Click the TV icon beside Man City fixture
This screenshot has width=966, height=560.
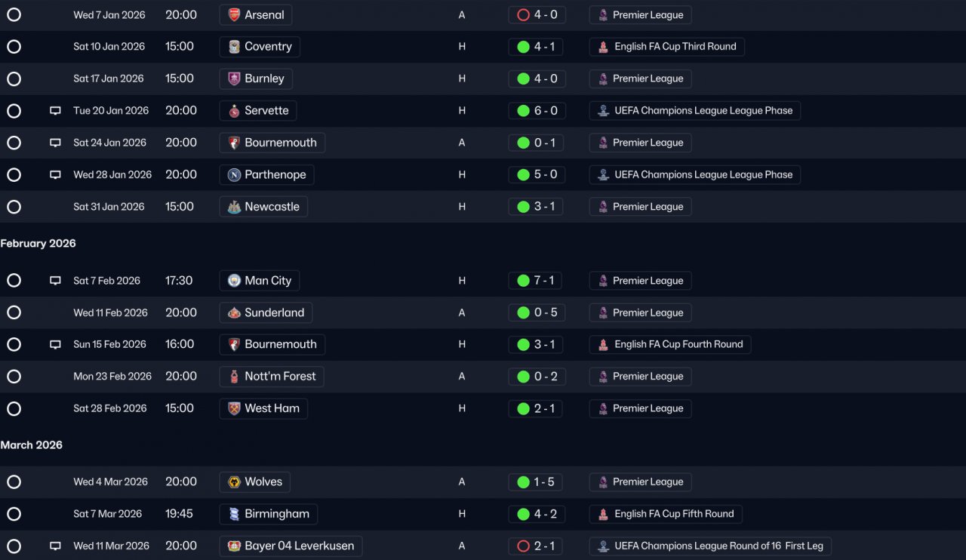55,281
